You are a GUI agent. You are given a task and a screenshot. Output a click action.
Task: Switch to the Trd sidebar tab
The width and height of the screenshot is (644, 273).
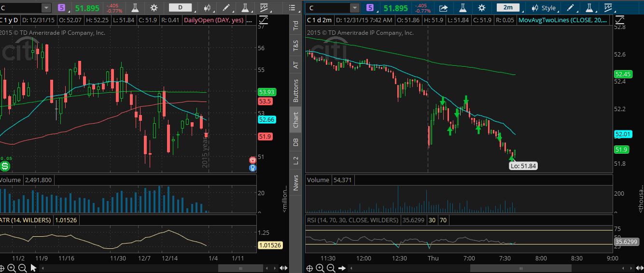[296, 26]
